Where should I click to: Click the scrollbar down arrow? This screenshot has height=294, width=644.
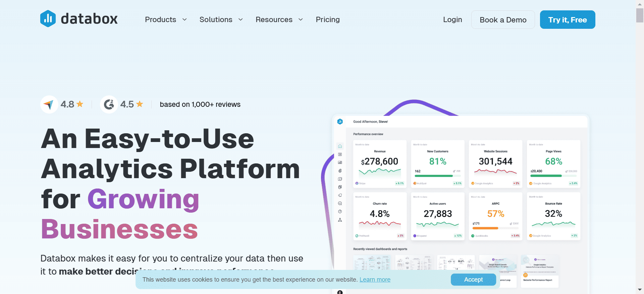point(640,290)
